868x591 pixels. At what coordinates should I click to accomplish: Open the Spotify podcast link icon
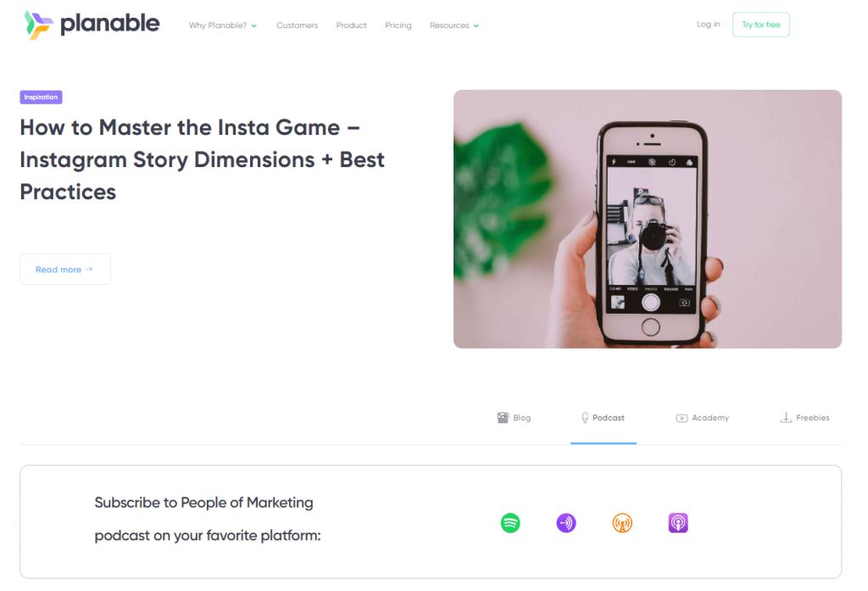(509, 523)
